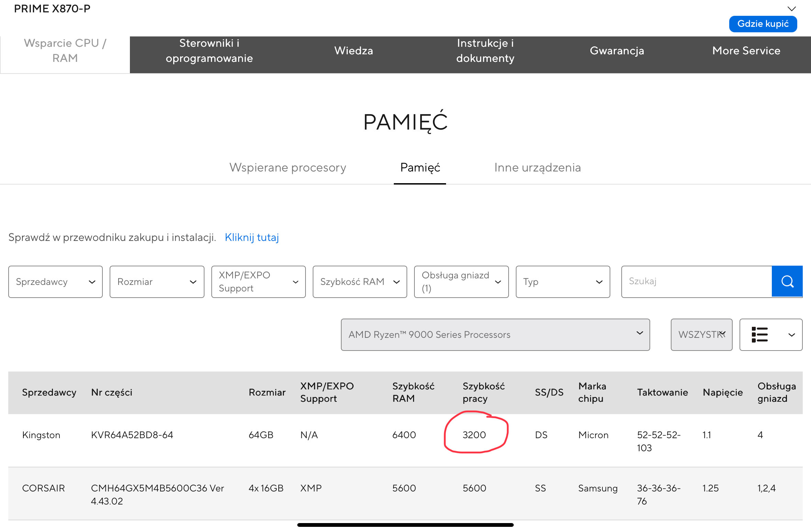Click the 3200 working speed value
The height and width of the screenshot is (532, 811).
click(474, 435)
